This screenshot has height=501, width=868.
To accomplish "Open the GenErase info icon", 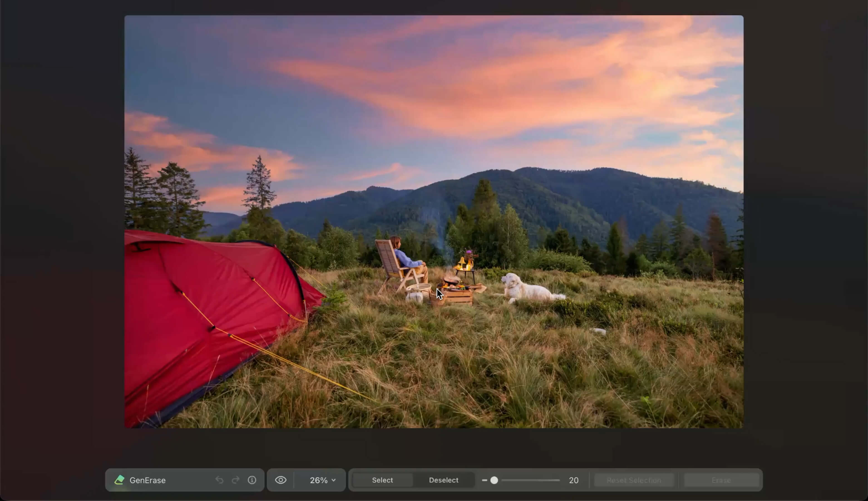I will (252, 480).
